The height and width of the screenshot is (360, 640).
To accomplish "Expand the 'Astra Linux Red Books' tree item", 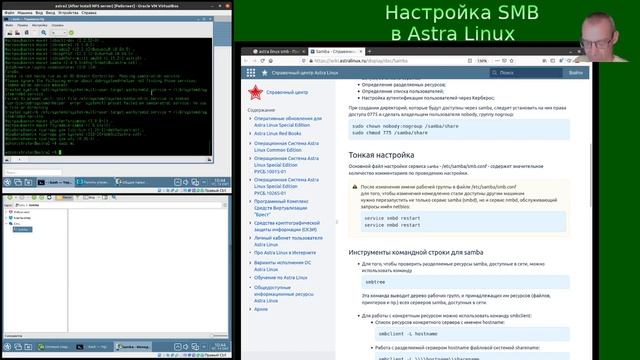I will pyautogui.click(x=250, y=133).
